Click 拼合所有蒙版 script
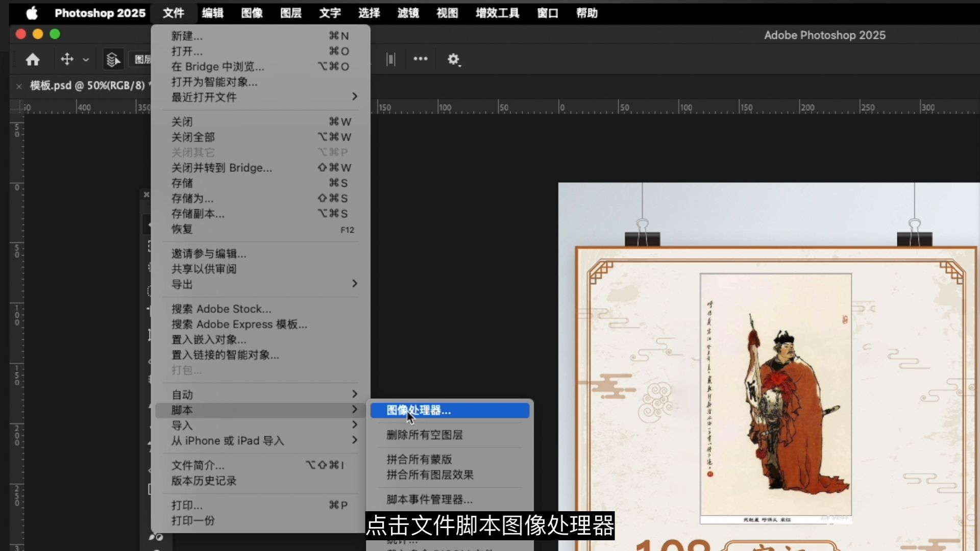This screenshot has width=980, height=551. pyautogui.click(x=450, y=459)
